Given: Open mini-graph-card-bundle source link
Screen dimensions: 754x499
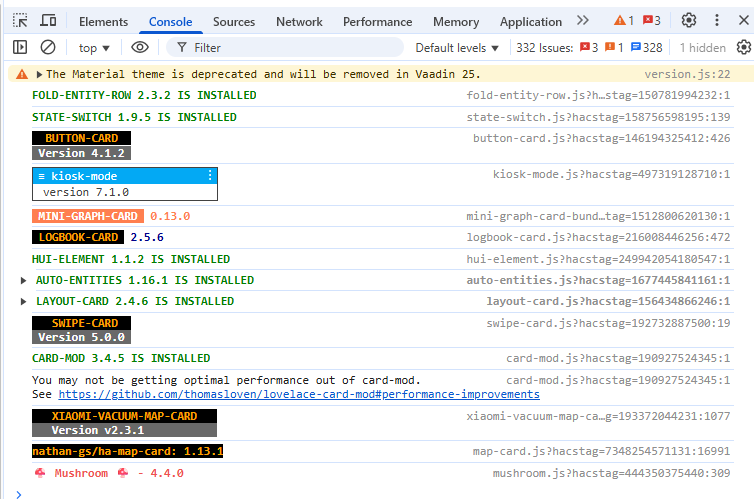Looking at the screenshot, I should coord(598,216).
